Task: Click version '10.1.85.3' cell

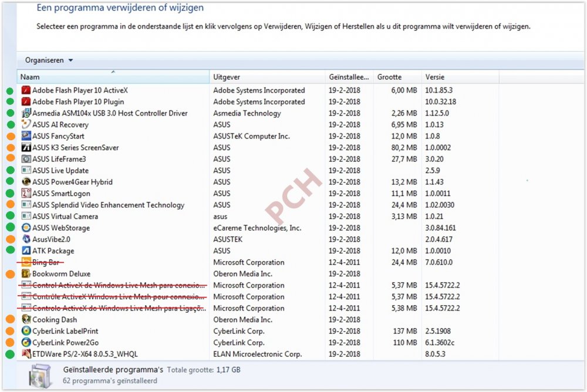Action: point(438,90)
